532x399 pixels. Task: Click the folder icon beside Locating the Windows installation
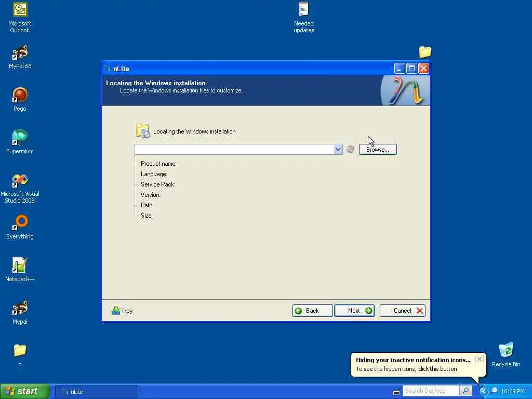click(142, 131)
